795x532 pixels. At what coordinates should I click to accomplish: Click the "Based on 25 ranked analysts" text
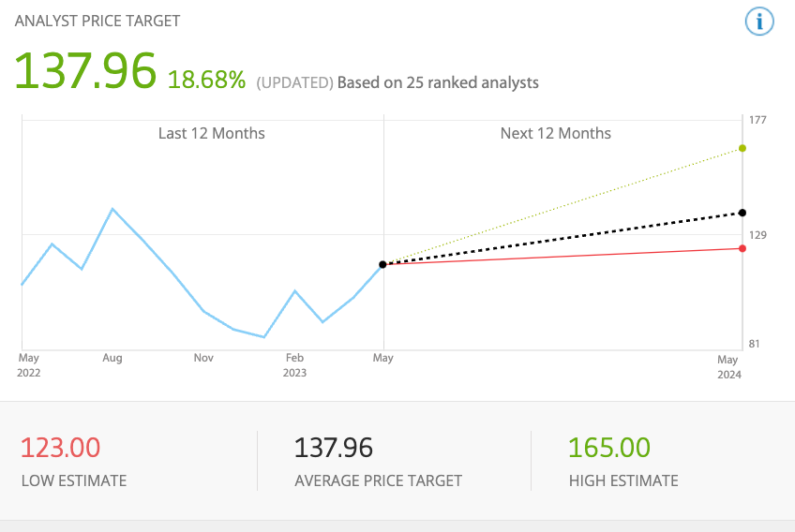click(x=438, y=82)
